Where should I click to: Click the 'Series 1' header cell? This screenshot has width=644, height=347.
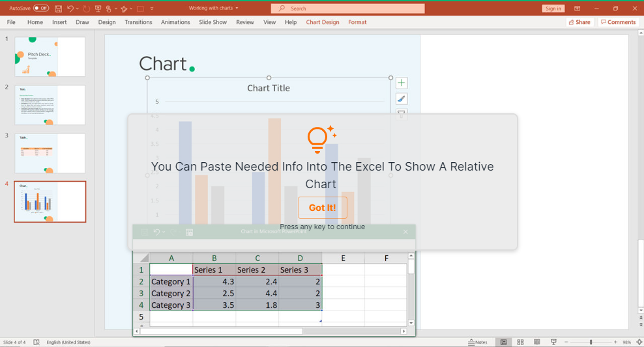click(x=214, y=270)
